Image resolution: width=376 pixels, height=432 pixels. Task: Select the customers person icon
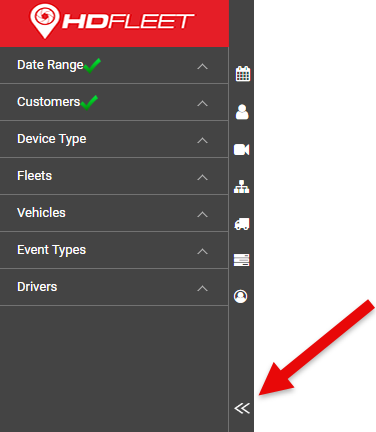tap(242, 112)
